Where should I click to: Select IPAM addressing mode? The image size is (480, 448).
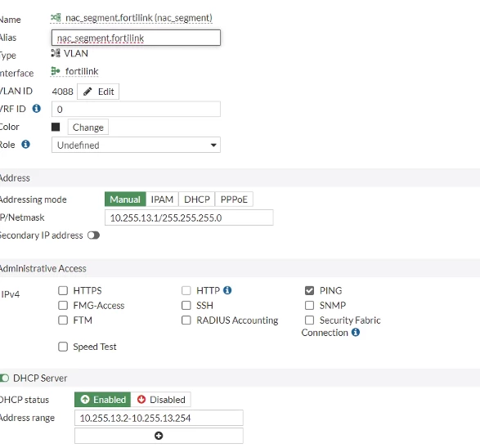[162, 199]
